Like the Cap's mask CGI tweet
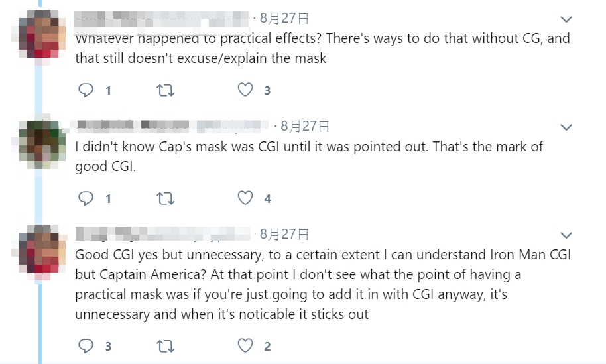 click(245, 198)
